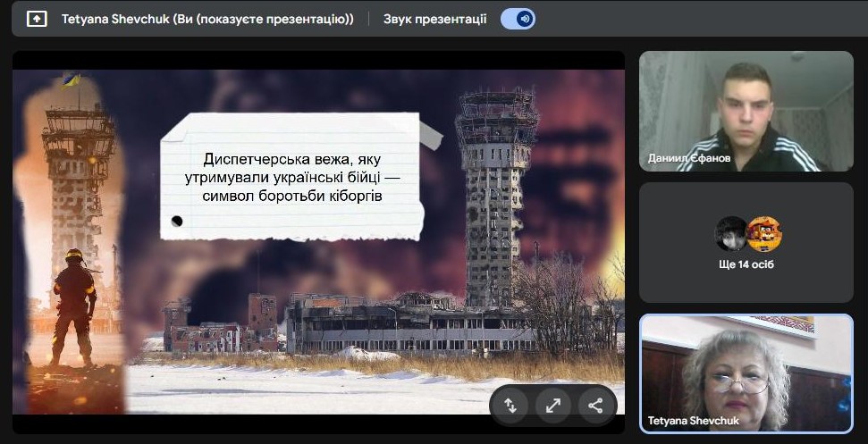
Task: Click the orange avatar in the participants tile
Action: coord(764,234)
